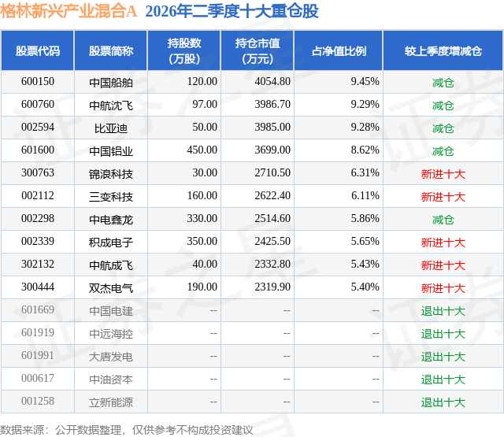This screenshot has width=504, height=437.
Task: Click net value ratio 9.28%
Action: 365,128
